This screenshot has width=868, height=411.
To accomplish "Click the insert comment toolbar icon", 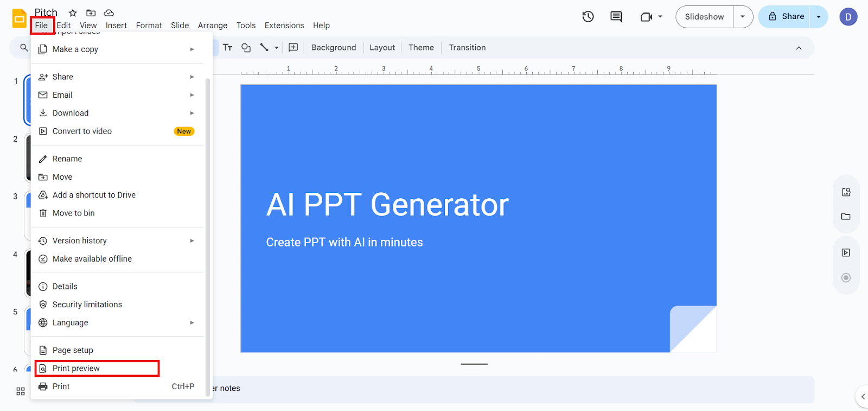I will click(293, 48).
